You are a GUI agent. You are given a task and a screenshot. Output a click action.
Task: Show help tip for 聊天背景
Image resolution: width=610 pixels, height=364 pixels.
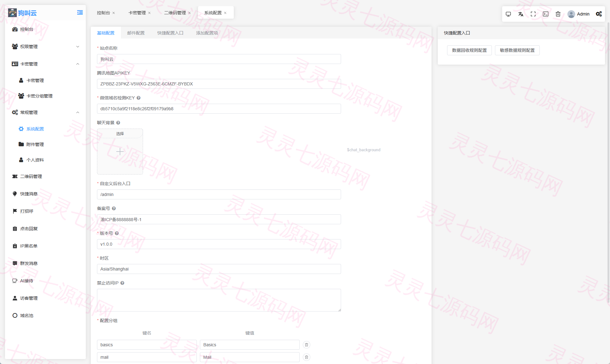(x=118, y=123)
